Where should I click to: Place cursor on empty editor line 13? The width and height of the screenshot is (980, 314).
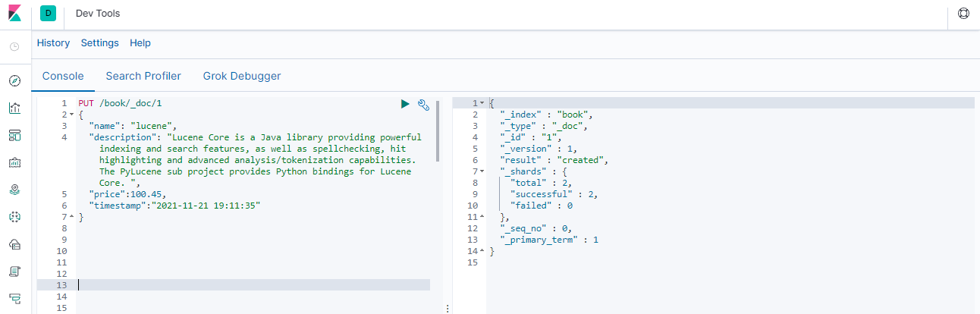253,285
